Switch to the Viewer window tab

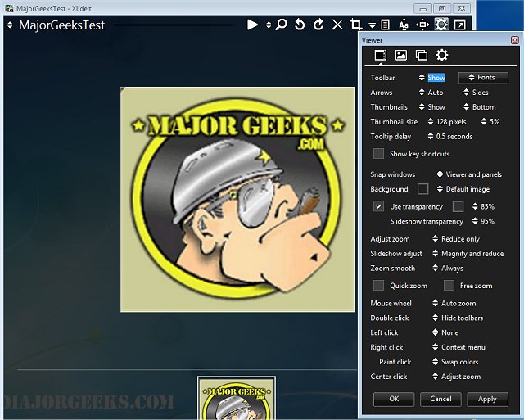380,55
